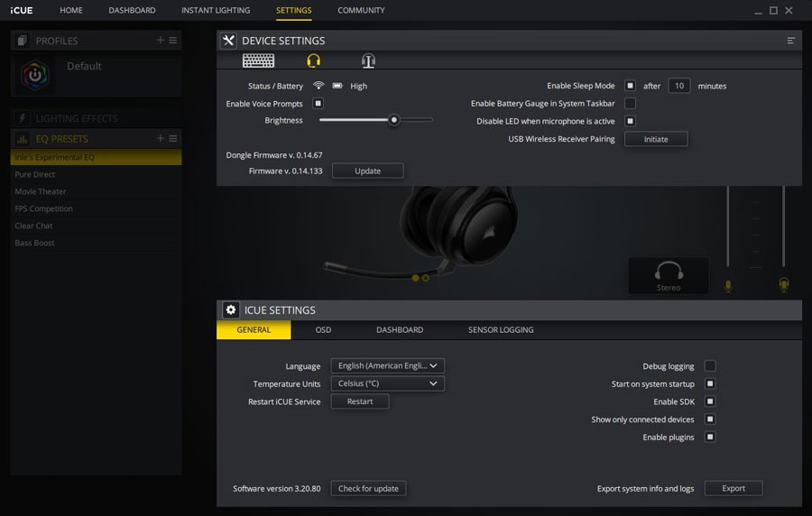Screen dimensions: 812x516
Task: Select the keyboard device icon
Action: pyautogui.click(x=258, y=60)
